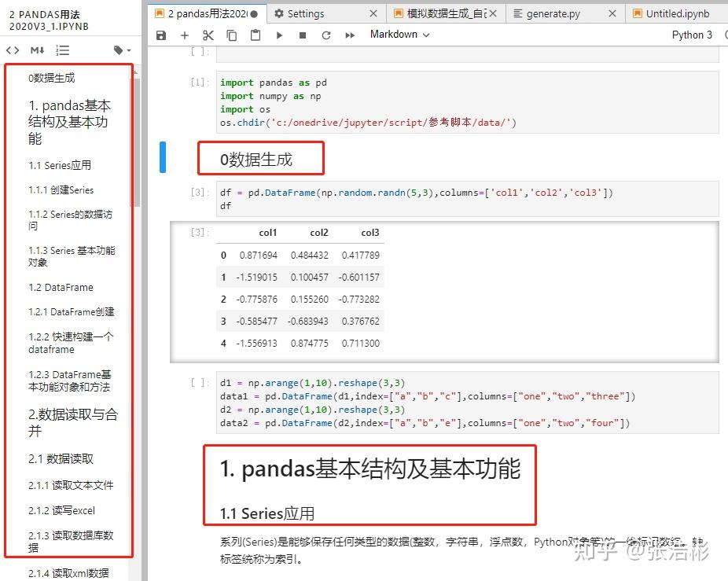
Task: Toggle the numbered table-of-contents sidebar icon
Action: pyautogui.click(x=62, y=50)
